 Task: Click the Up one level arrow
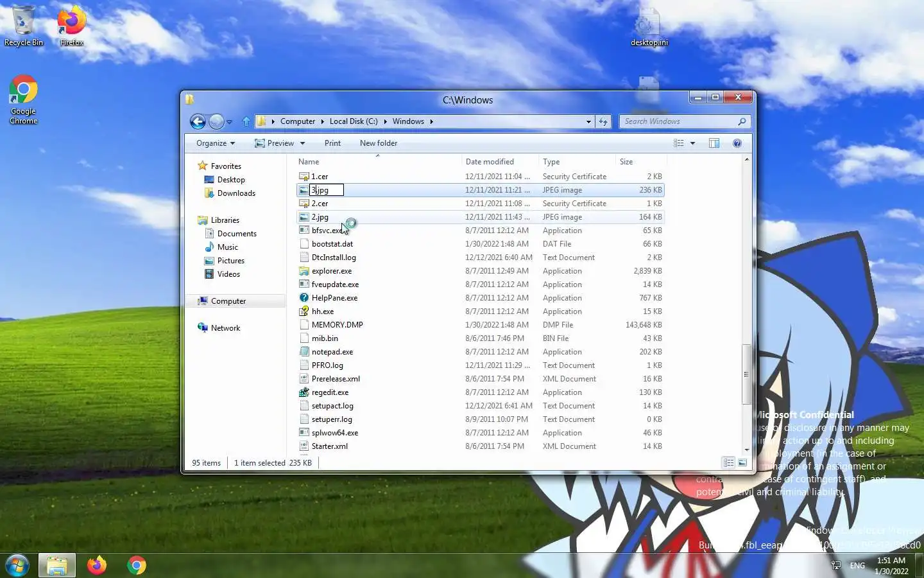[x=246, y=121]
